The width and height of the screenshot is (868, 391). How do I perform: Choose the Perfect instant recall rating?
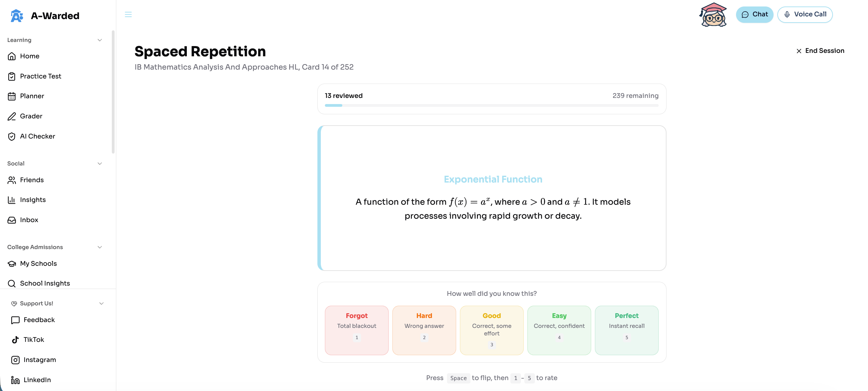tap(627, 330)
